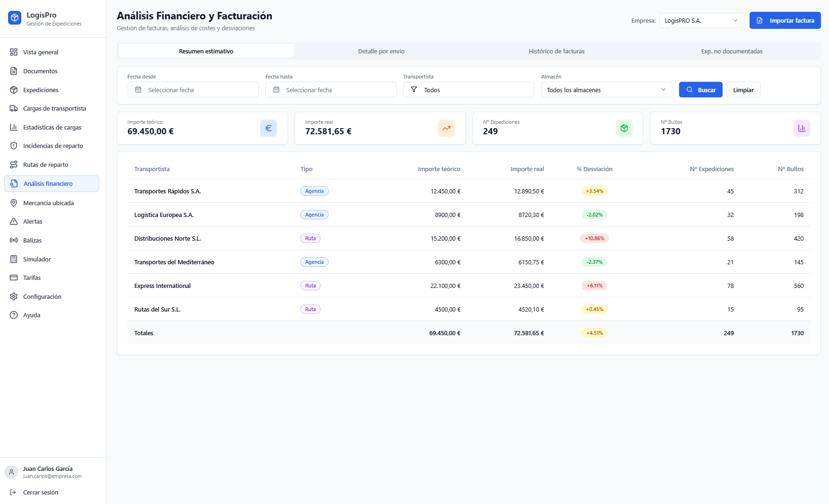Click the Limpiar button to clear filters
Image resolution: width=829 pixels, height=504 pixels.
[x=743, y=89]
